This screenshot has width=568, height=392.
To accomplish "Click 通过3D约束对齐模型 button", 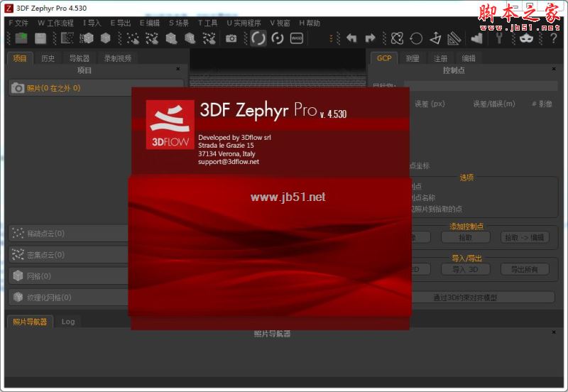I will (x=482, y=298).
